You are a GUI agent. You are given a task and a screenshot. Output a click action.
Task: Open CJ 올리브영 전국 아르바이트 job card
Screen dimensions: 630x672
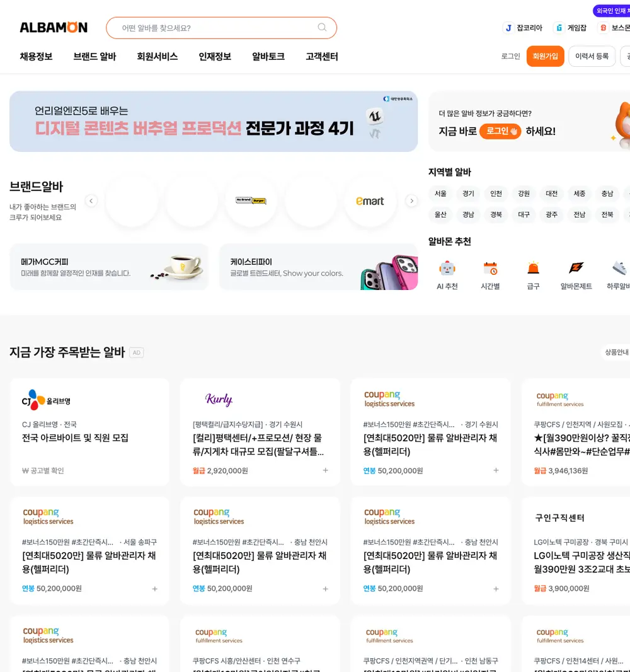89,432
